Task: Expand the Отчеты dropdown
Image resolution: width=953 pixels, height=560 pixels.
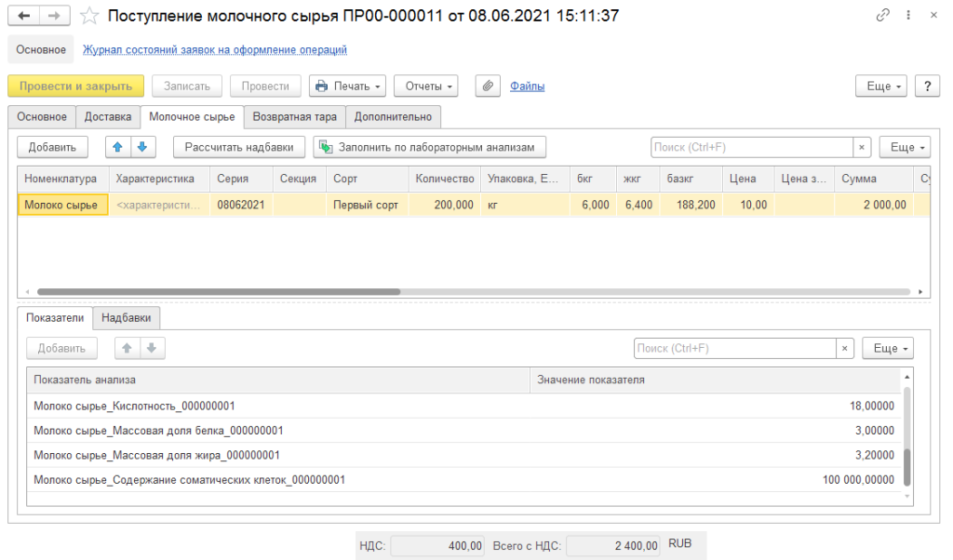Action: click(425, 86)
